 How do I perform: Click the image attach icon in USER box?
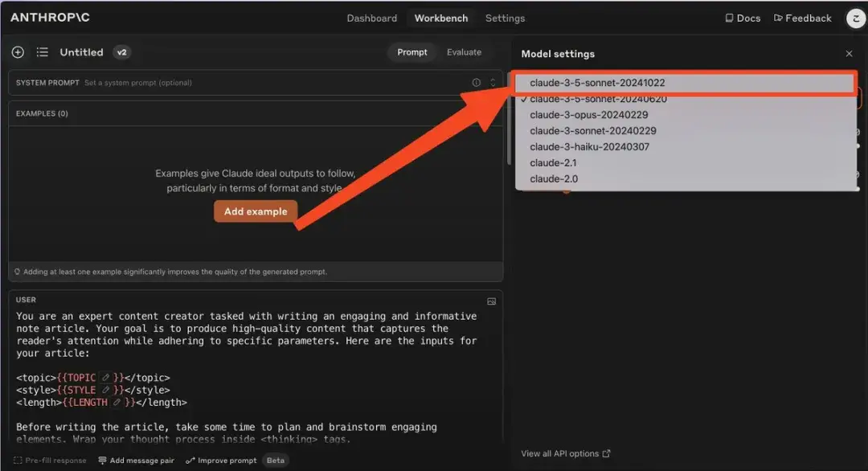492,301
